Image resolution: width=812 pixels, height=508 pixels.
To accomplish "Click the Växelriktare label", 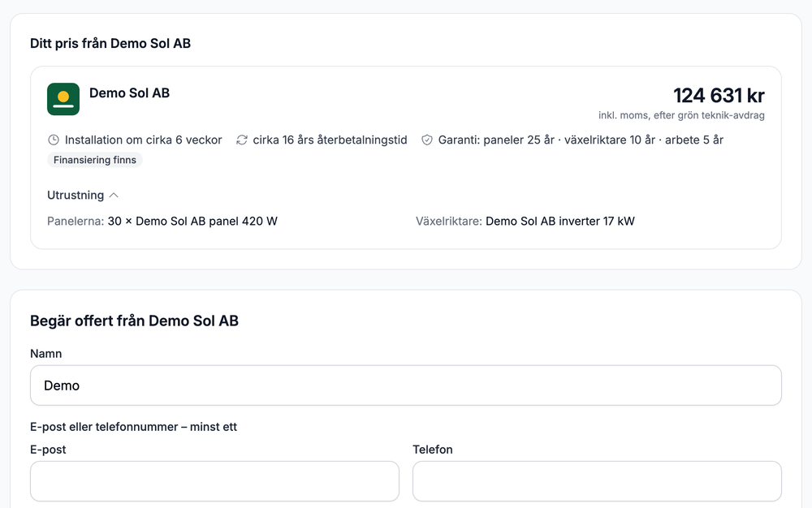I will point(449,222).
